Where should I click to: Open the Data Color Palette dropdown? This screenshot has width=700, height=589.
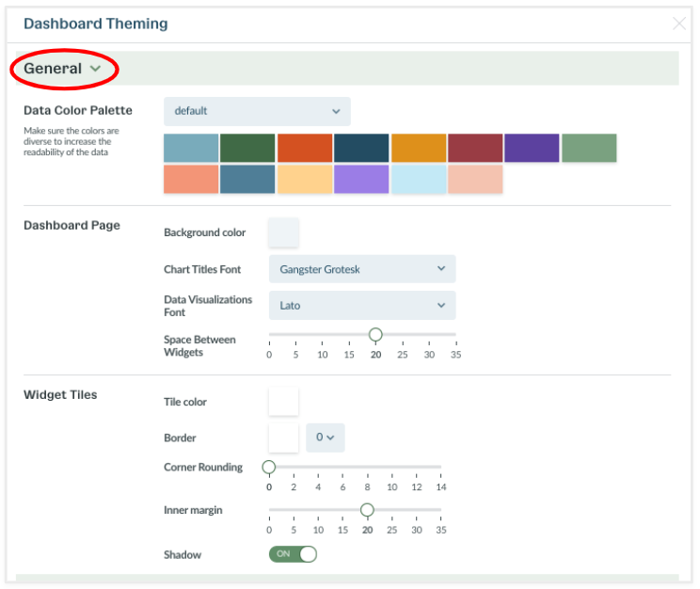[257, 111]
